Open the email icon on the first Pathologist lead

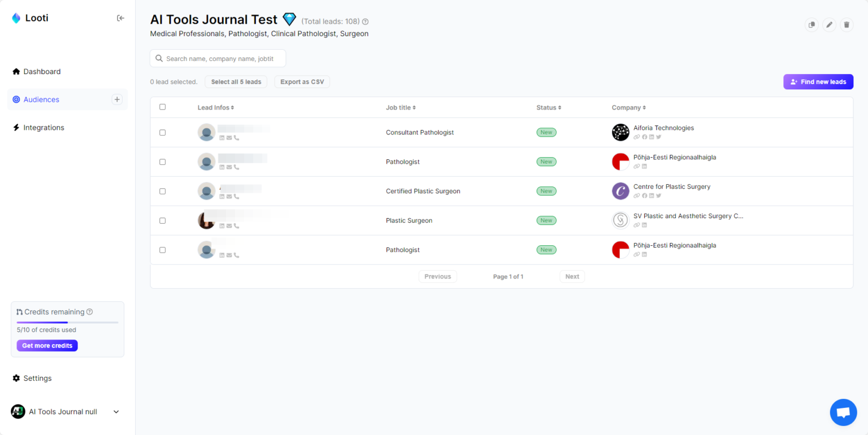(x=229, y=167)
